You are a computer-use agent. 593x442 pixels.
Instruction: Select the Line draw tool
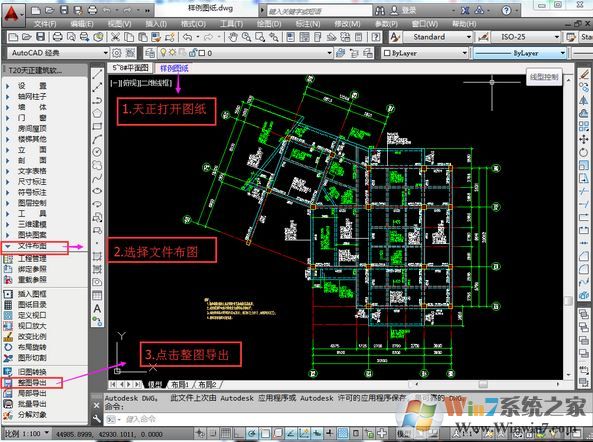coord(97,74)
